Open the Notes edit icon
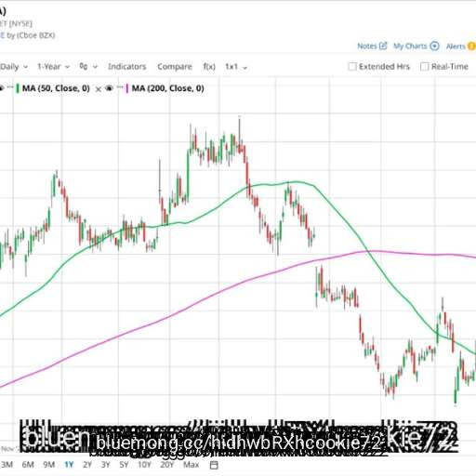This screenshot has width=476, height=476. point(383,46)
